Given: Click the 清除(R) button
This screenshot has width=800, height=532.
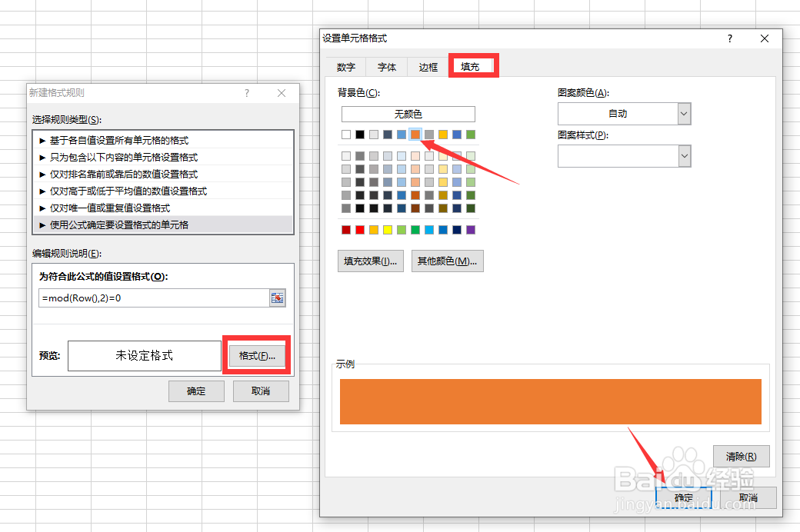Looking at the screenshot, I should click(x=740, y=456).
